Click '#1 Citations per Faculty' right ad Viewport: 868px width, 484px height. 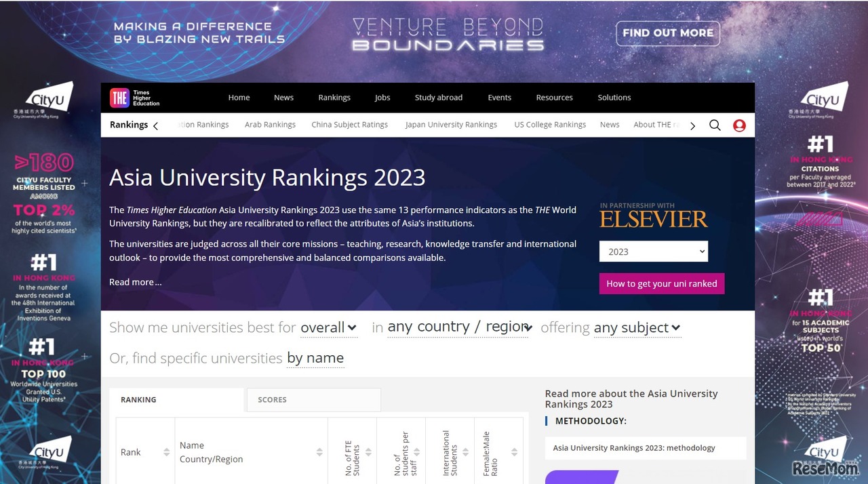point(821,163)
